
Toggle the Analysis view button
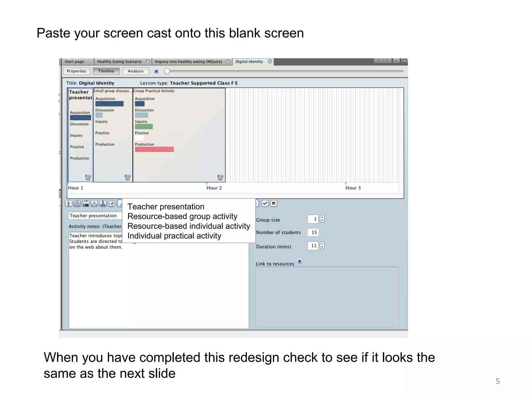click(135, 71)
